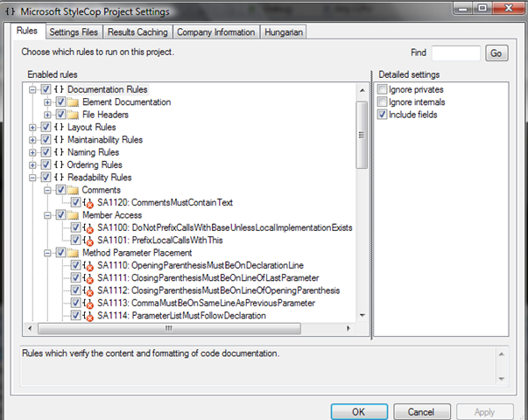Viewport: 528px width, 420px height.
Task: Click the Naming Rules braces icon
Action: pyautogui.click(x=59, y=152)
